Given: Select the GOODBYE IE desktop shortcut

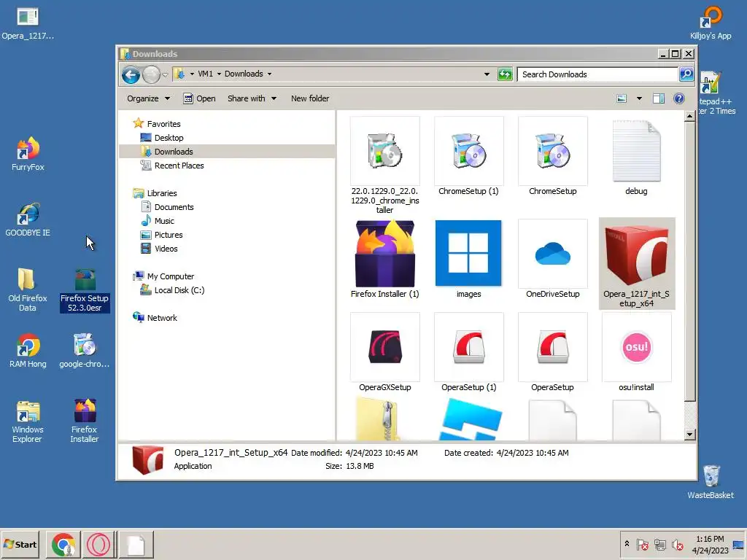Looking at the screenshot, I should tap(28, 219).
